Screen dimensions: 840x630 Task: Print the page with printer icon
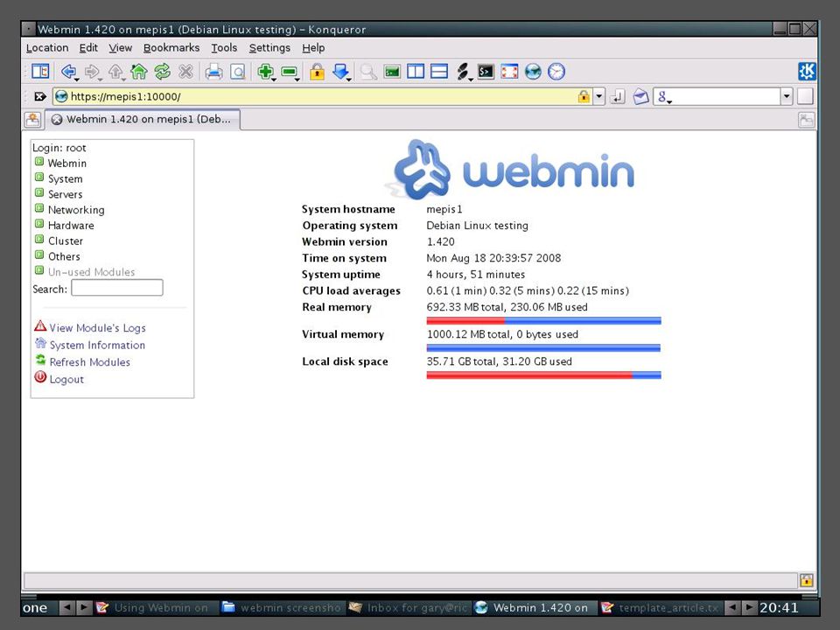[x=213, y=71]
